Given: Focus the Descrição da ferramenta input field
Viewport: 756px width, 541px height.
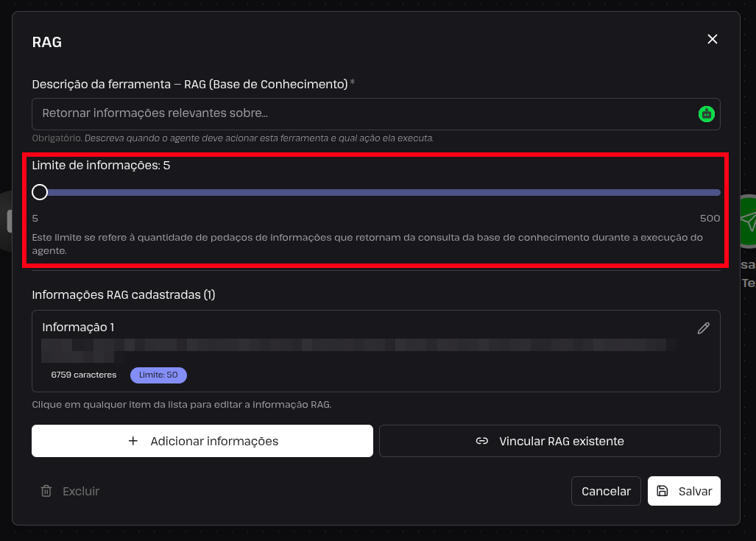Looking at the screenshot, I should 376,114.
